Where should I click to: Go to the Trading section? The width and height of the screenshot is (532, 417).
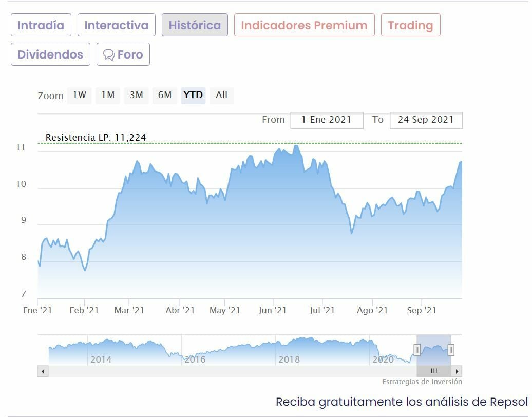[x=410, y=25]
